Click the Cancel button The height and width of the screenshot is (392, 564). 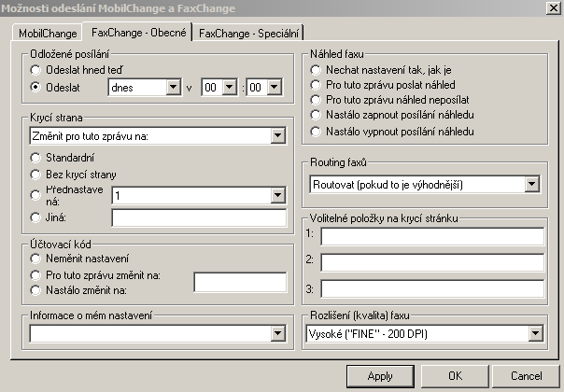pos(526,376)
